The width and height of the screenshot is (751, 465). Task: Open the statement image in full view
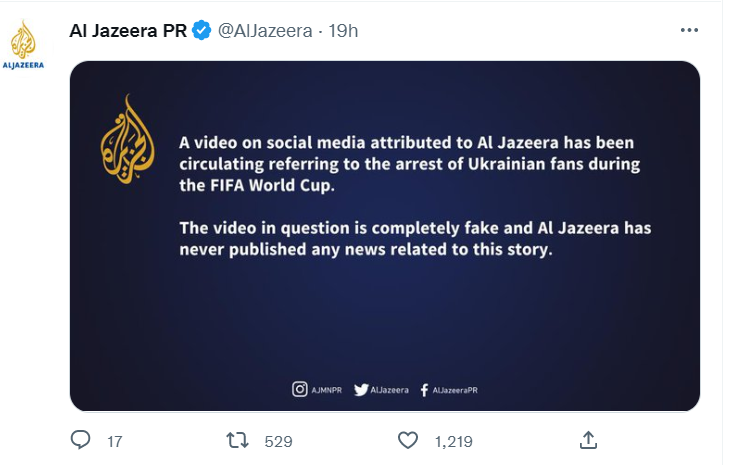tap(385, 236)
